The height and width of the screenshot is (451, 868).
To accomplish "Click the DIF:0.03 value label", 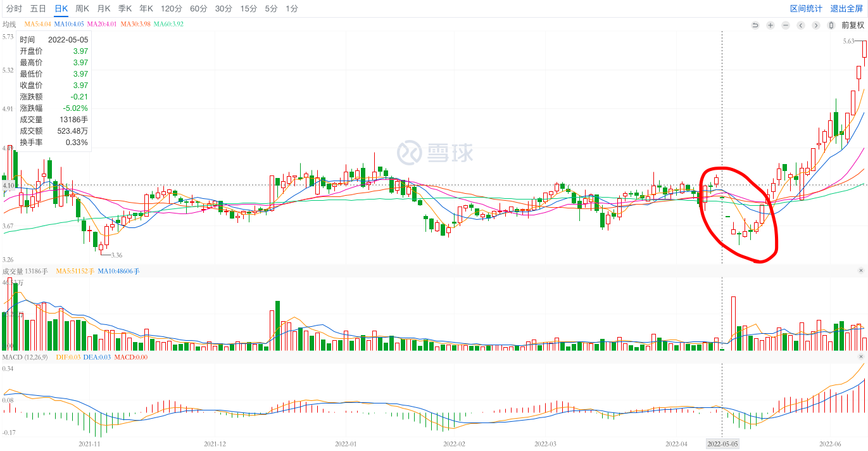I will pyautogui.click(x=68, y=357).
